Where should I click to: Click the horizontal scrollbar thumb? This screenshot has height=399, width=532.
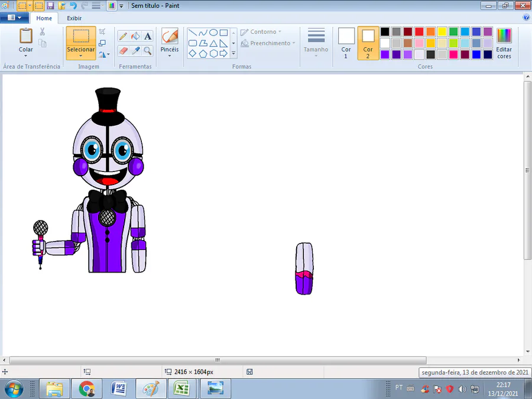tap(218, 360)
